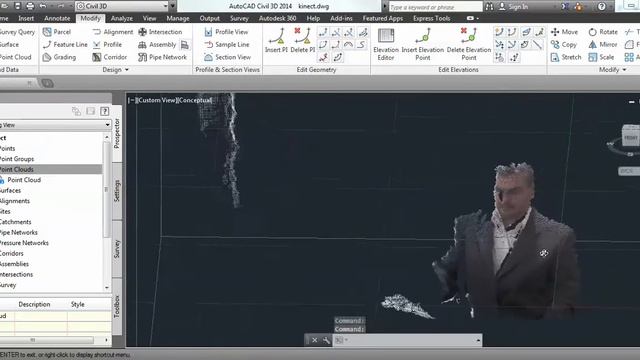
Task: Click the Insert PI tool
Action: point(276,40)
